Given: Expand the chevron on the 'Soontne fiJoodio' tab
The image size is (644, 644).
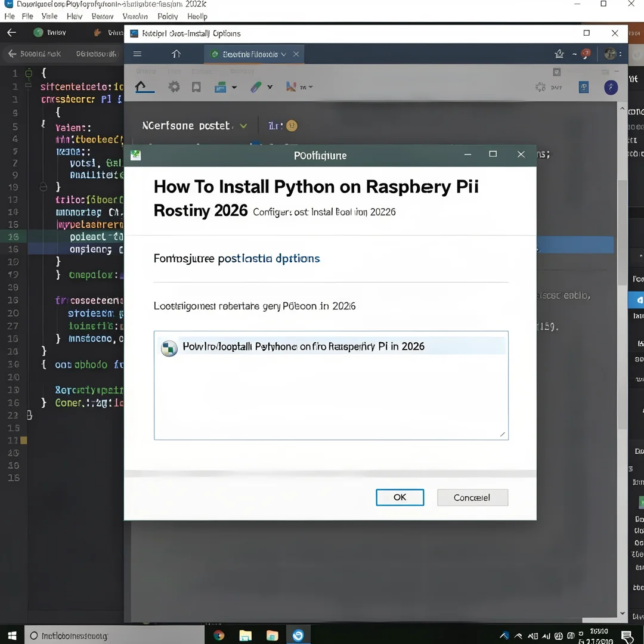Looking at the screenshot, I should 283,54.
